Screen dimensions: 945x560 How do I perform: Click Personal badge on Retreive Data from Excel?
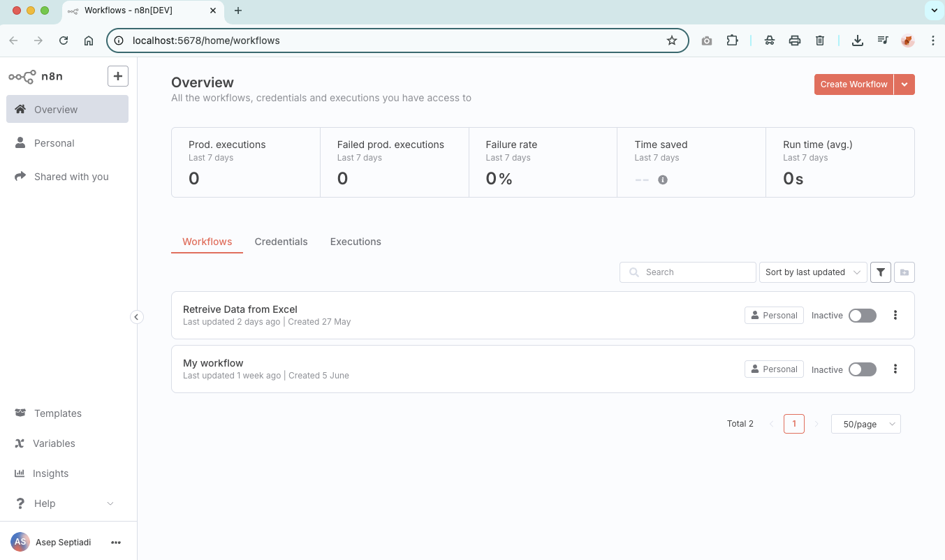(x=774, y=316)
